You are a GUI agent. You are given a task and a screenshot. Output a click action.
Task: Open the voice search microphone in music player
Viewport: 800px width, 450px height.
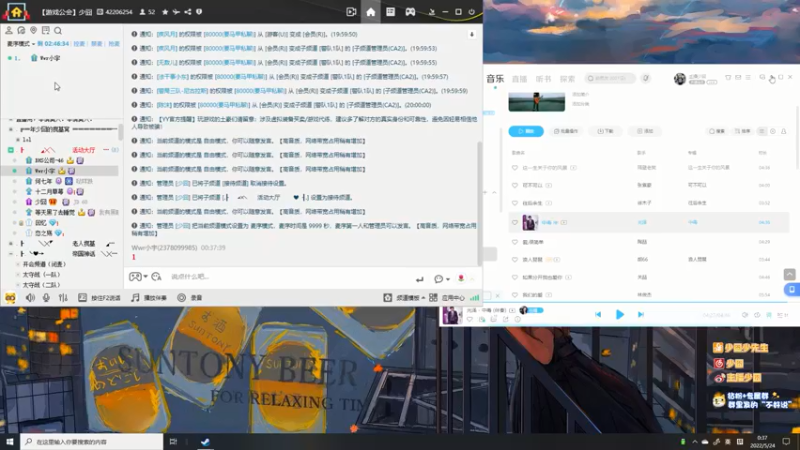(645, 79)
